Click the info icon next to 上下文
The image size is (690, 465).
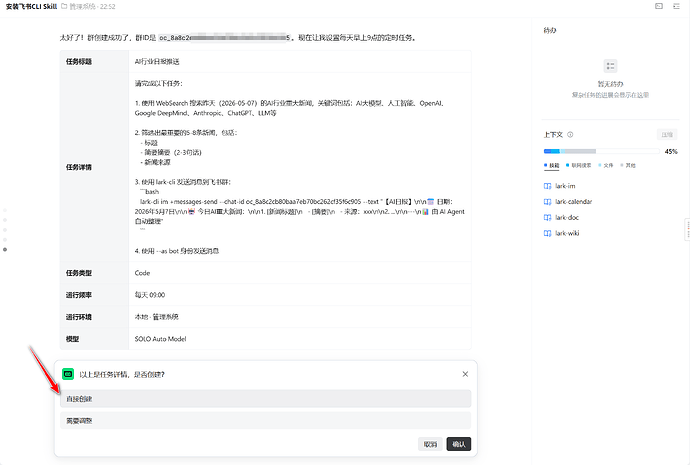point(570,135)
